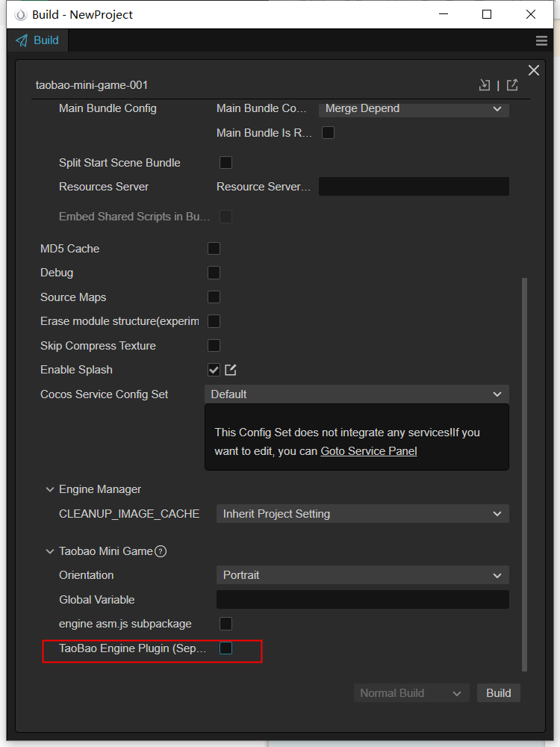Toggle Skip Compress Texture checkbox
The width and height of the screenshot is (560, 747).
point(214,345)
